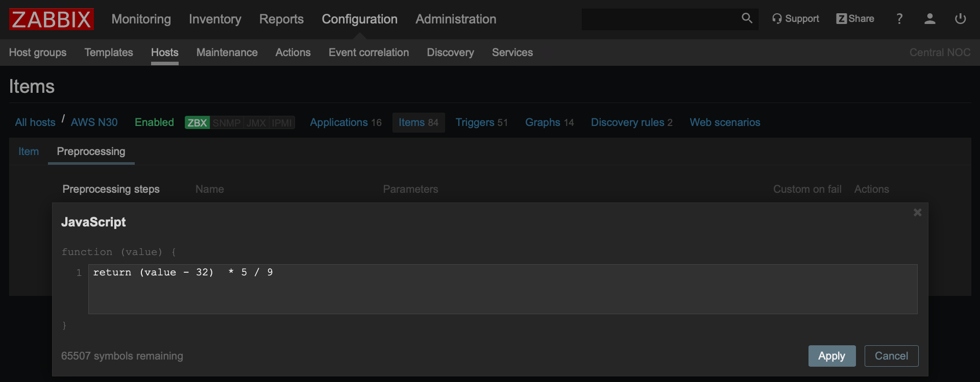
Task: Open the Share page link
Action: tap(855, 19)
